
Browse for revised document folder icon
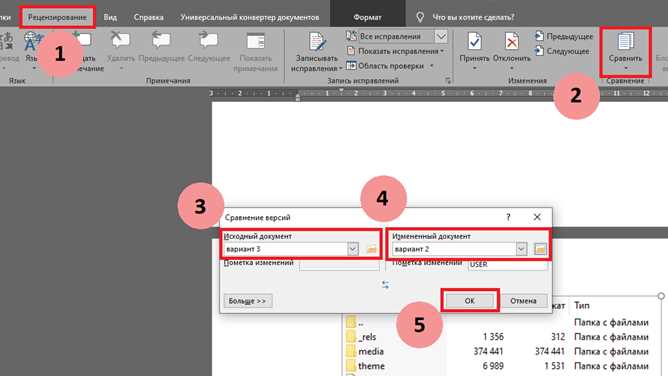pos(540,249)
